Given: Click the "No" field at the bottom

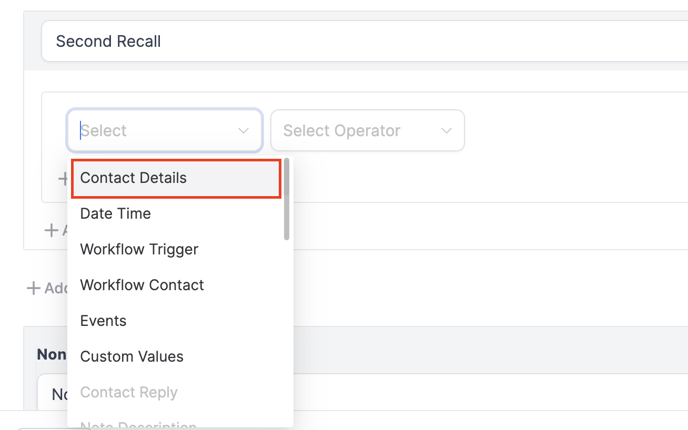Looking at the screenshot, I should [57, 394].
